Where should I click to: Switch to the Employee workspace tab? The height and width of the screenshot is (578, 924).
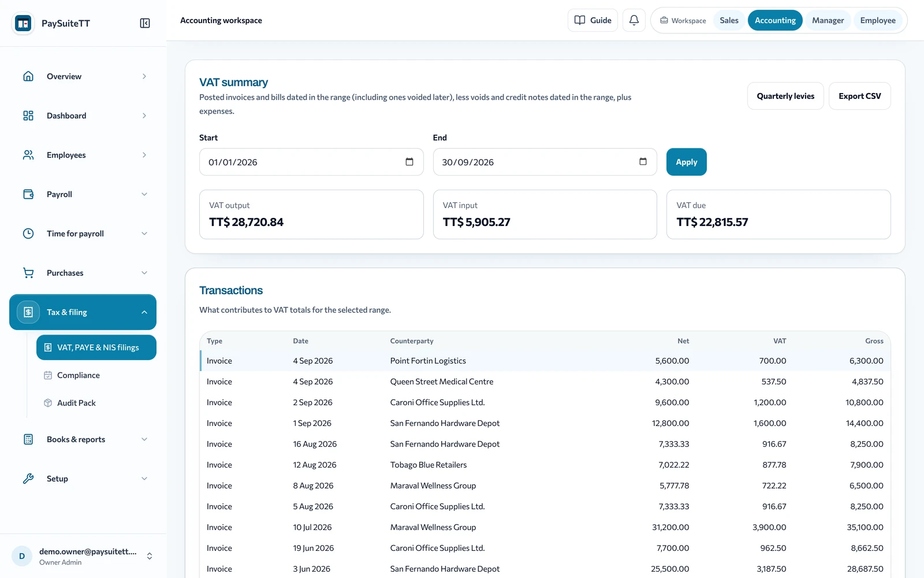click(x=878, y=20)
